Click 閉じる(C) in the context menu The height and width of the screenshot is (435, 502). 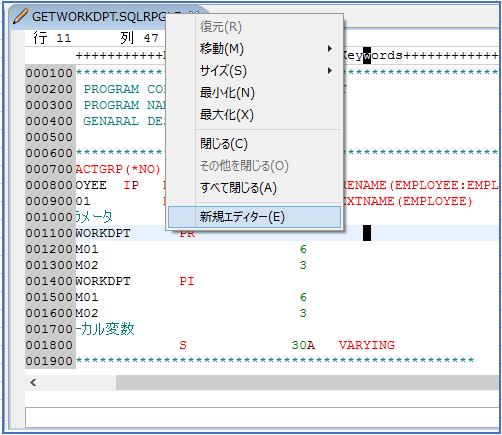pos(224,144)
